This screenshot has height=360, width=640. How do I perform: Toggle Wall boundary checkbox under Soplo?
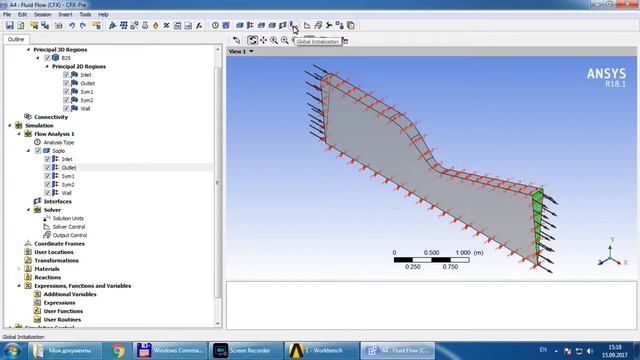pyautogui.click(x=47, y=193)
